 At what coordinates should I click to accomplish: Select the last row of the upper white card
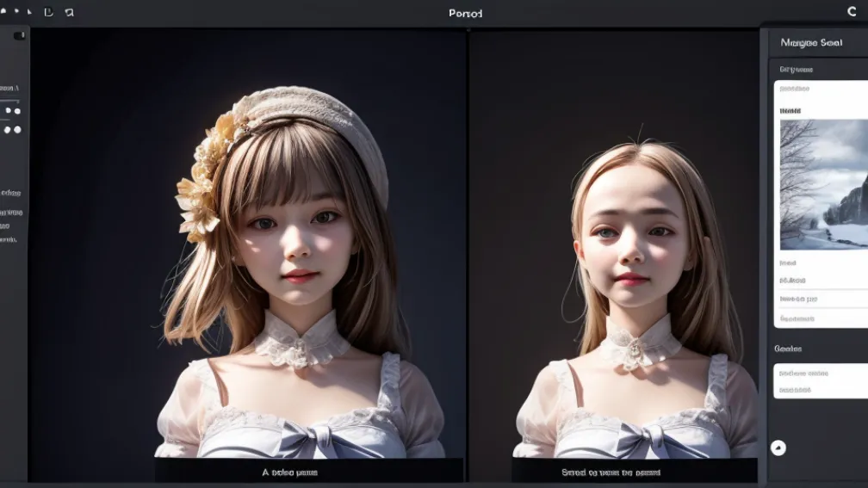pos(821,318)
